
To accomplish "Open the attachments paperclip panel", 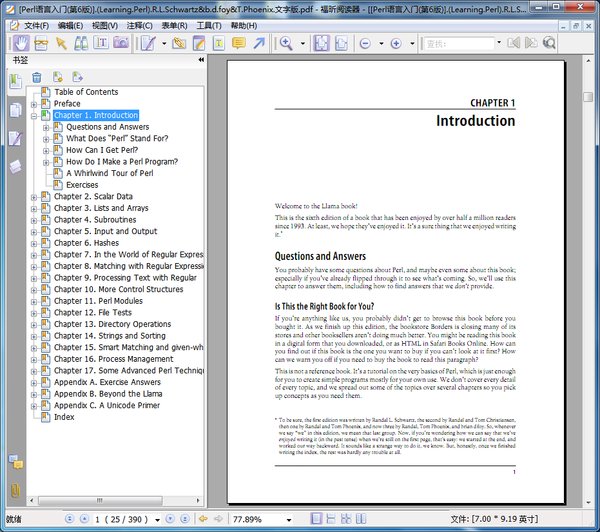I will tap(15, 490).
